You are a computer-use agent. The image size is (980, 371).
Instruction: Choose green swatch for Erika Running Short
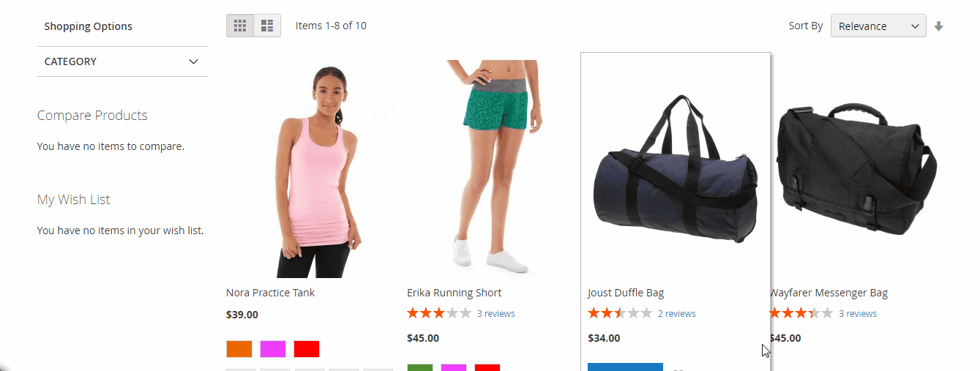coord(420,367)
